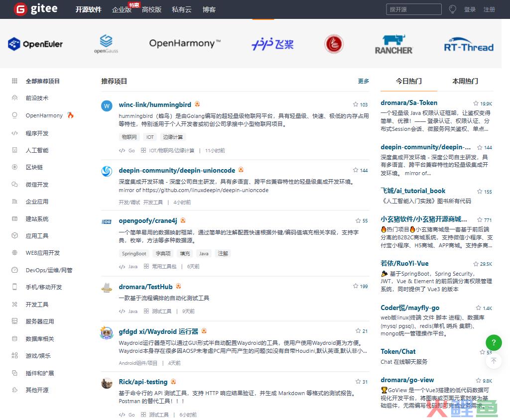Open the notification lightbulb icon

coord(452,9)
